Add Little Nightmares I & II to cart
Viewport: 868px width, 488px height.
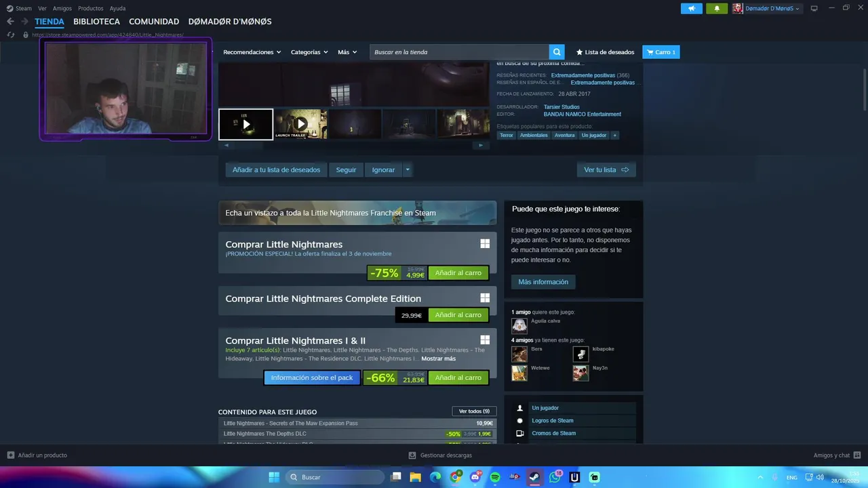(x=458, y=378)
